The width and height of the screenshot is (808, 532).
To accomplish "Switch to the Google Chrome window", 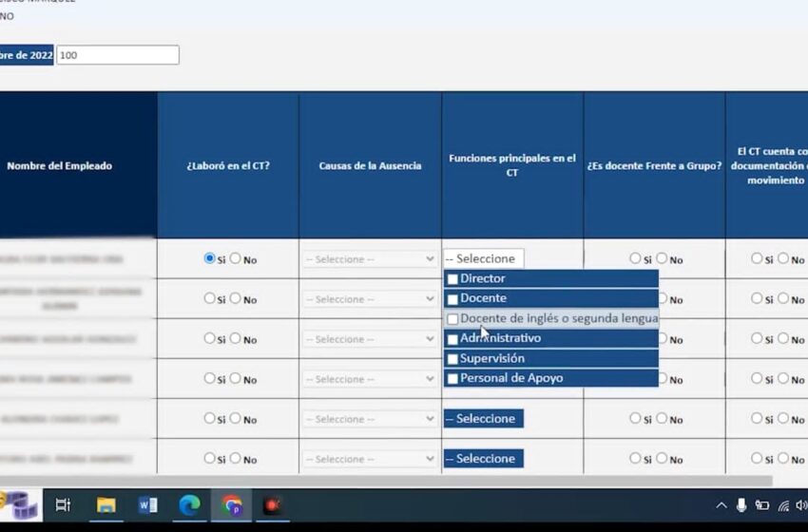I will pos(232,505).
